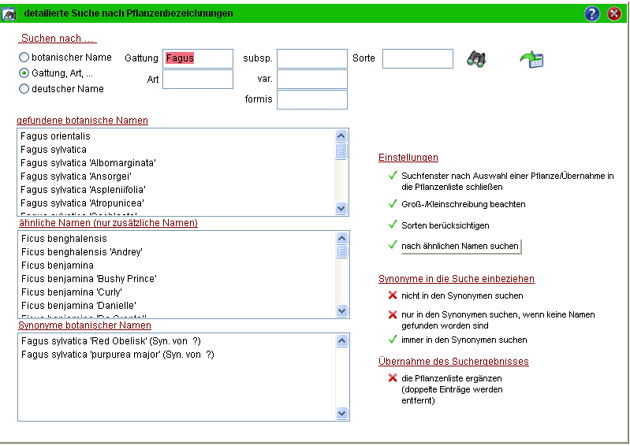The width and height of the screenshot is (630, 446).
Task: Click the var. input field
Action: click(312, 79)
